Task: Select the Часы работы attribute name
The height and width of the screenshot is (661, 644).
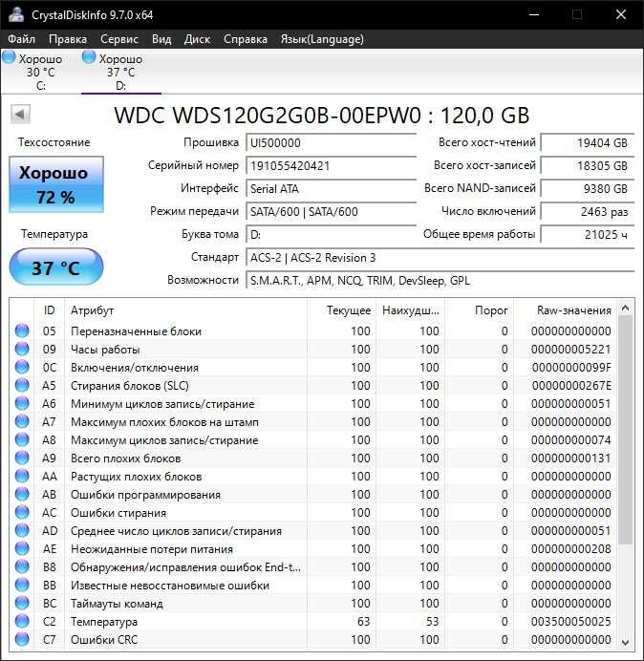Action: pyautogui.click(x=105, y=350)
